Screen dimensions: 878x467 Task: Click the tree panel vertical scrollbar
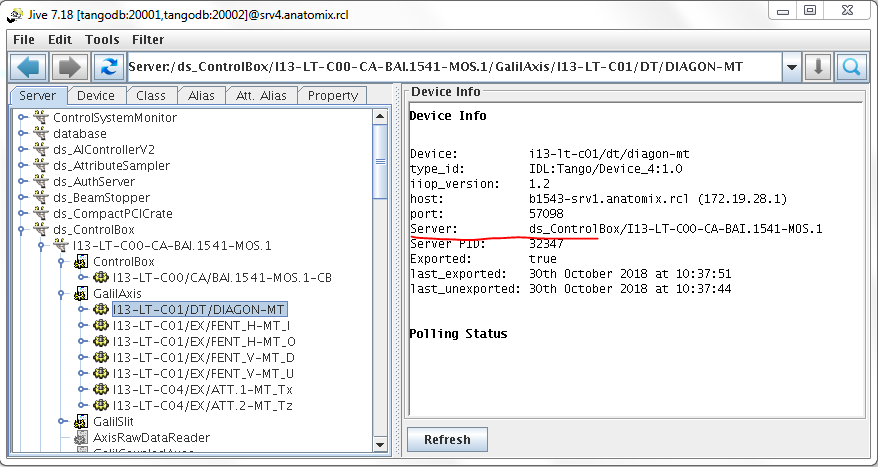coord(380,300)
